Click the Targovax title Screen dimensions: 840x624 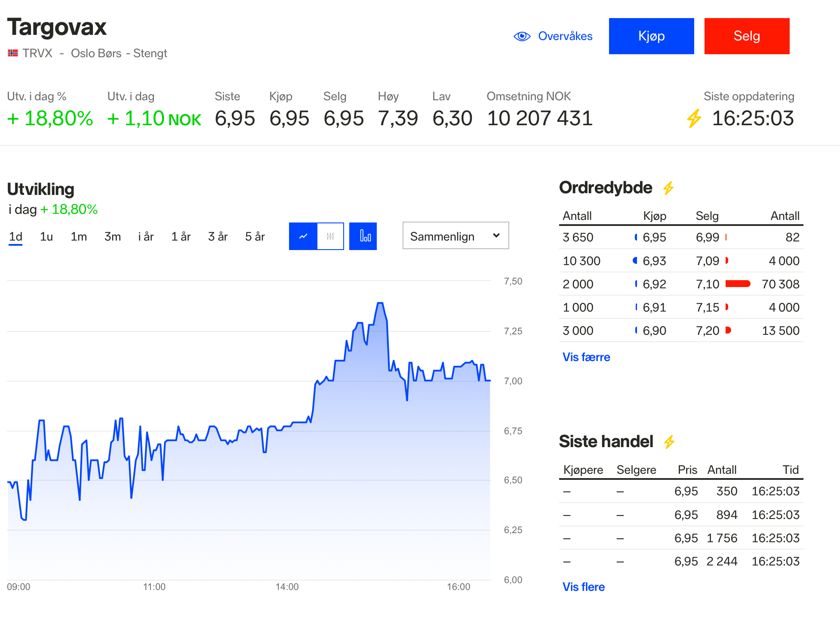[57, 27]
